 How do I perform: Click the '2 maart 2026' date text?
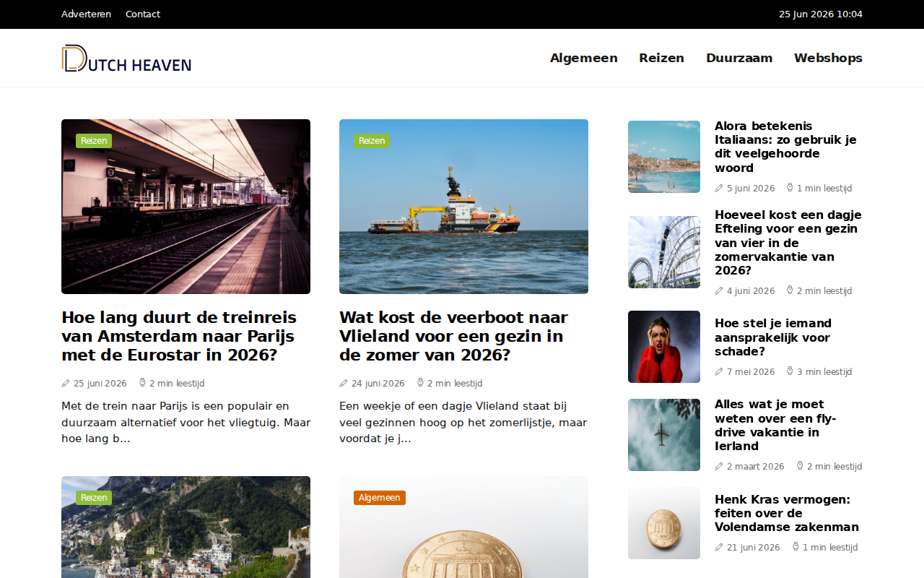[x=756, y=467]
